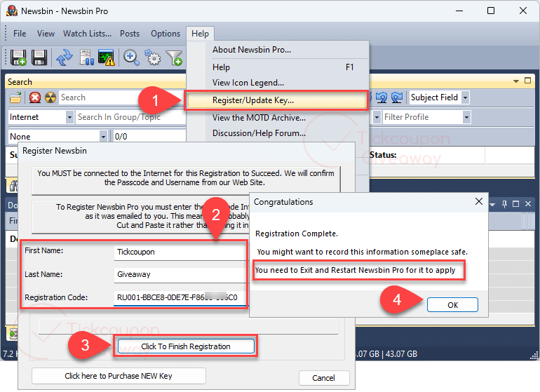Viewport: 540px width, 392px height.
Task: Click the monitor with warning sign icon
Action: [107, 58]
